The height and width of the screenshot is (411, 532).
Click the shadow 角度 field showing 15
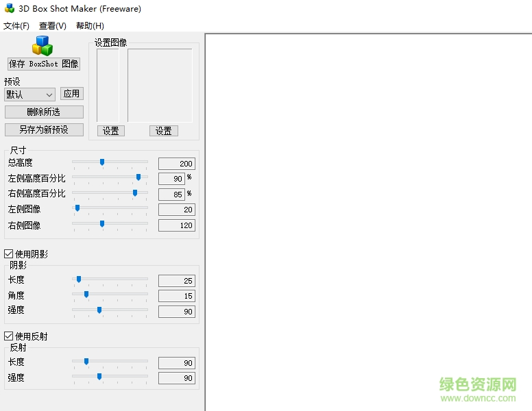click(x=177, y=296)
